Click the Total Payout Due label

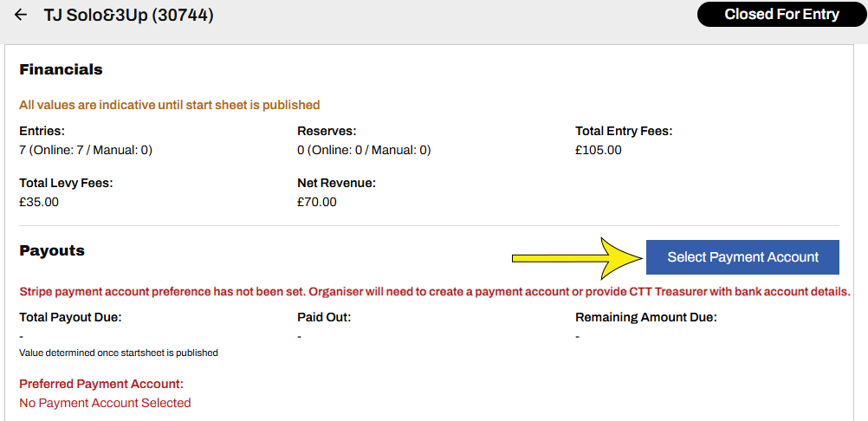tap(70, 317)
